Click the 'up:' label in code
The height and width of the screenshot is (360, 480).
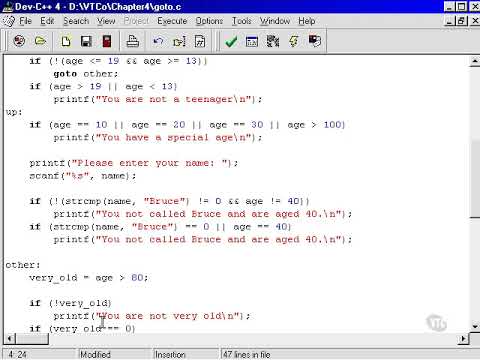pyautogui.click(x=14, y=112)
